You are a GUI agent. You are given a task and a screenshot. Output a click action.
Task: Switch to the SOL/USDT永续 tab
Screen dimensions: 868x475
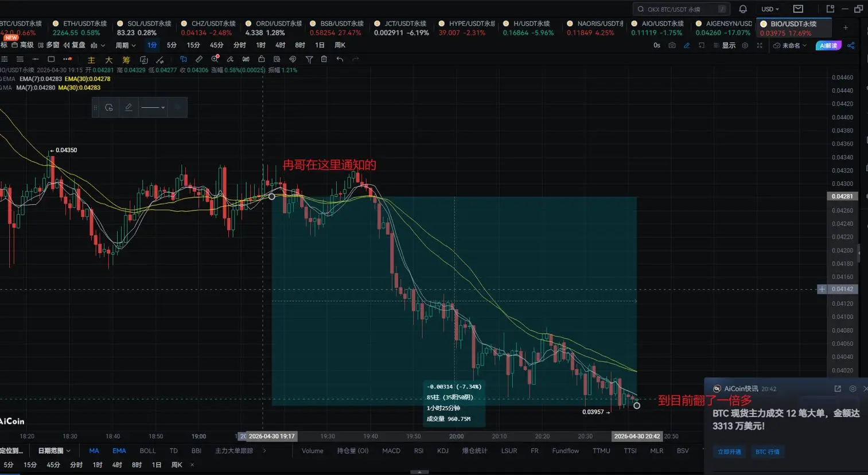coord(144,28)
